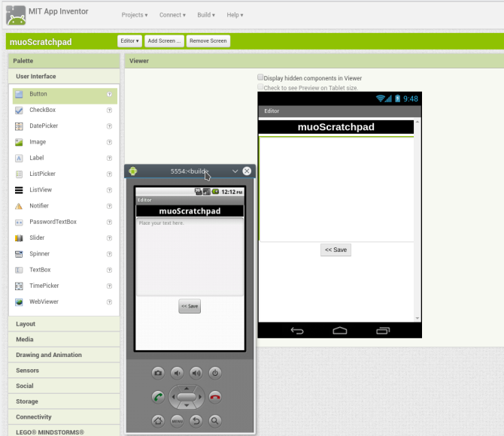Expand the Media palette section
This screenshot has width=504, height=436.
[64, 339]
